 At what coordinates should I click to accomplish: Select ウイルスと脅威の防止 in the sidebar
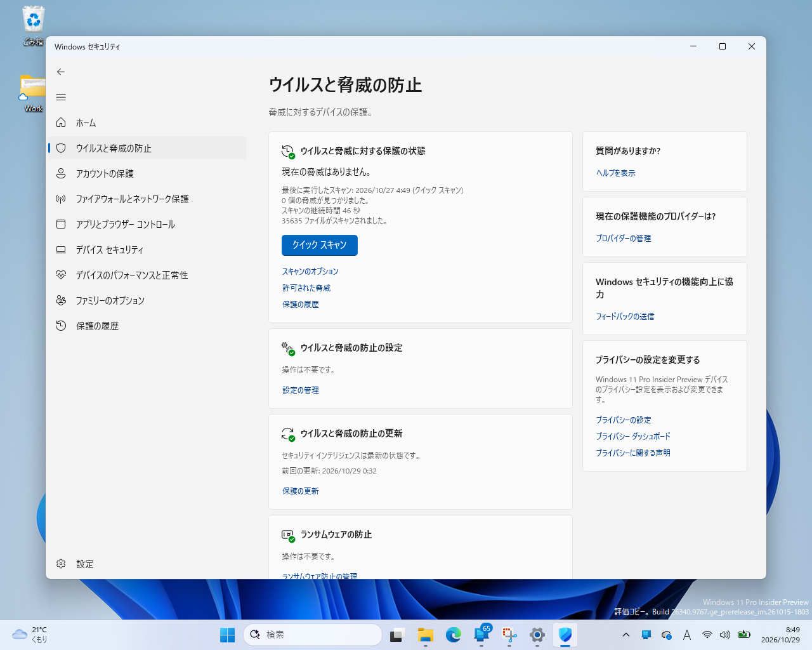pyautogui.click(x=147, y=148)
